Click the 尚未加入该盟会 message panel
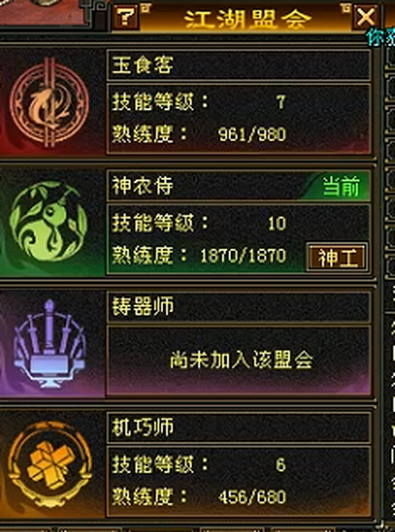Viewport: 395px width, 532px height. coord(239,360)
